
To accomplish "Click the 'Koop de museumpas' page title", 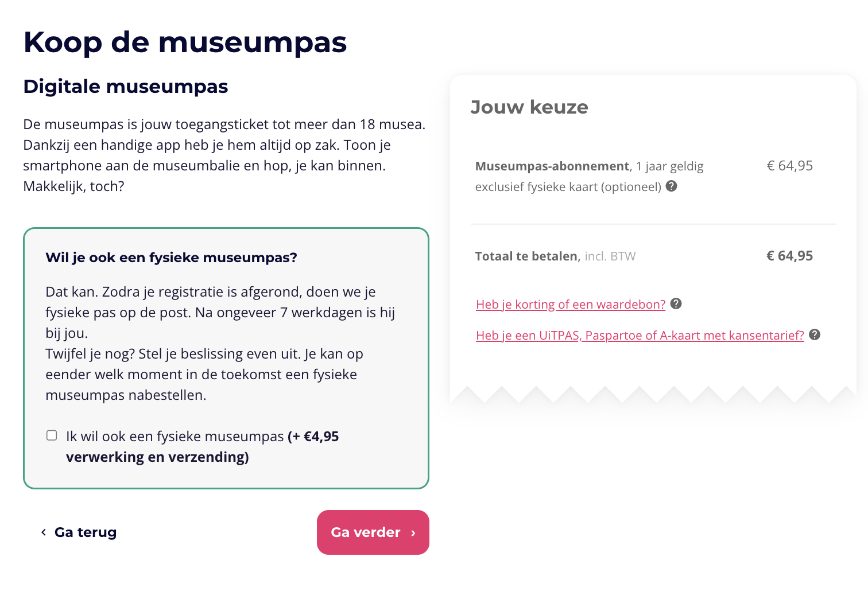I will (x=185, y=42).
